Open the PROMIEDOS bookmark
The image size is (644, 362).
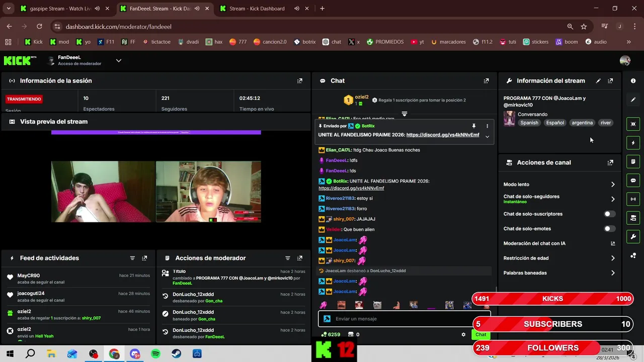click(x=385, y=42)
